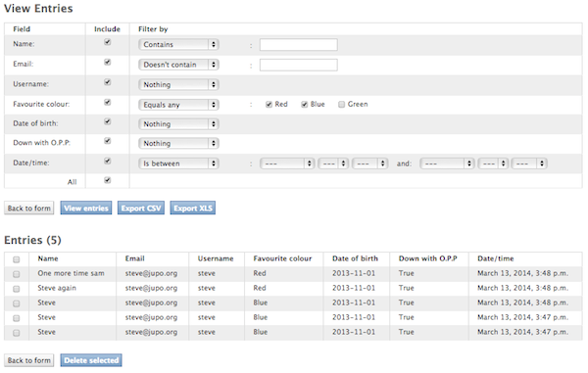This screenshot has width=588, height=373.
Task: Click the Export XLS button
Action: coord(193,209)
